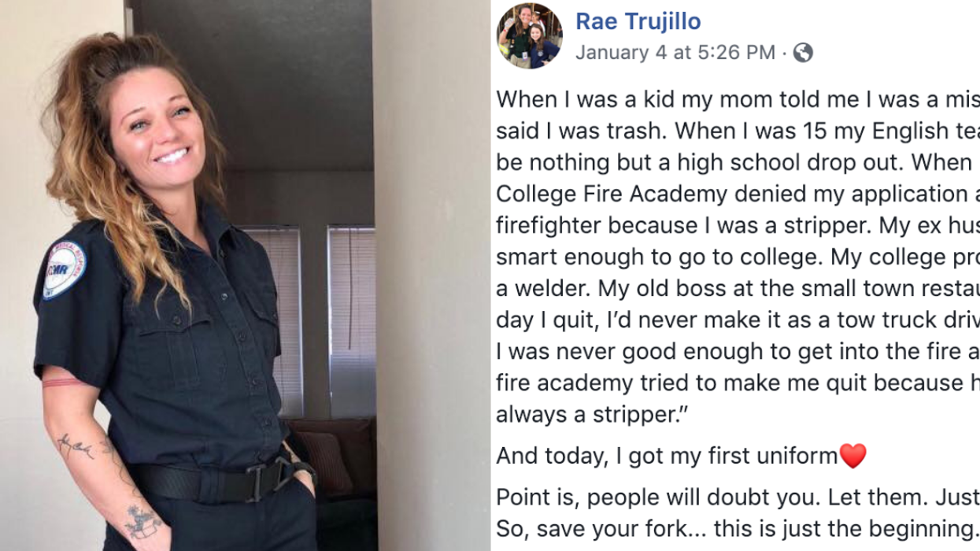This screenshot has width=980, height=551.
Task: Open Rae Trujillo's profile picture
Action: (x=529, y=36)
